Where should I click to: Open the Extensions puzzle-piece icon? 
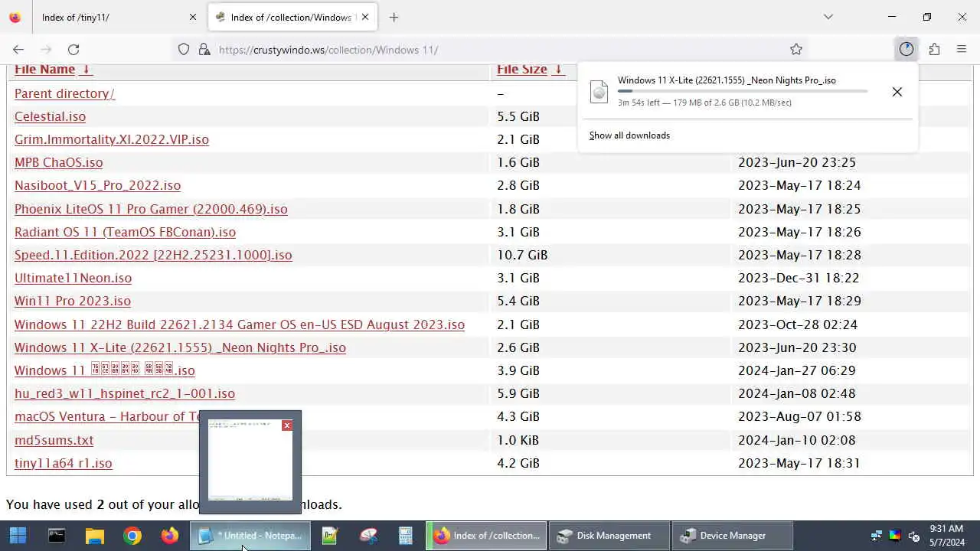coord(934,49)
